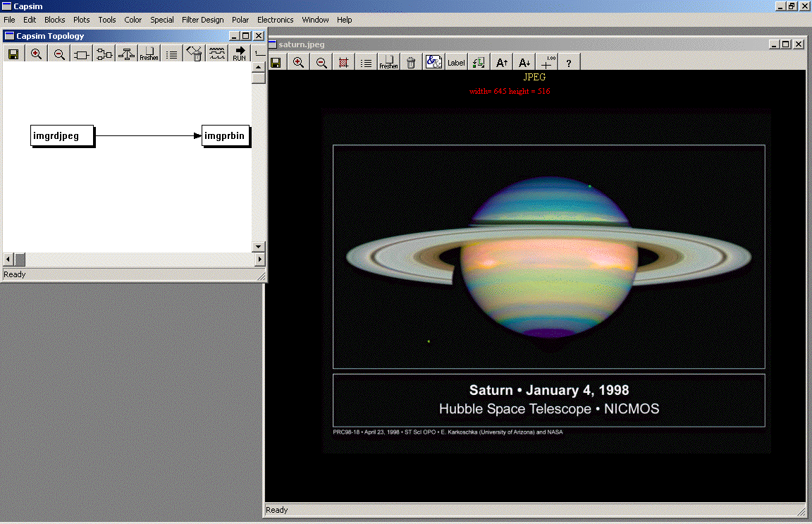The width and height of the screenshot is (812, 524).
Task: Click Freshen in the Topology toolbar
Action: [x=149, y=54]
